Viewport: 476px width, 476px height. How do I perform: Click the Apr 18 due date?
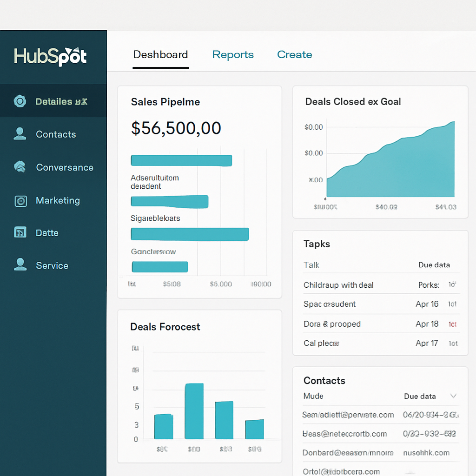[x=427, y=324]
